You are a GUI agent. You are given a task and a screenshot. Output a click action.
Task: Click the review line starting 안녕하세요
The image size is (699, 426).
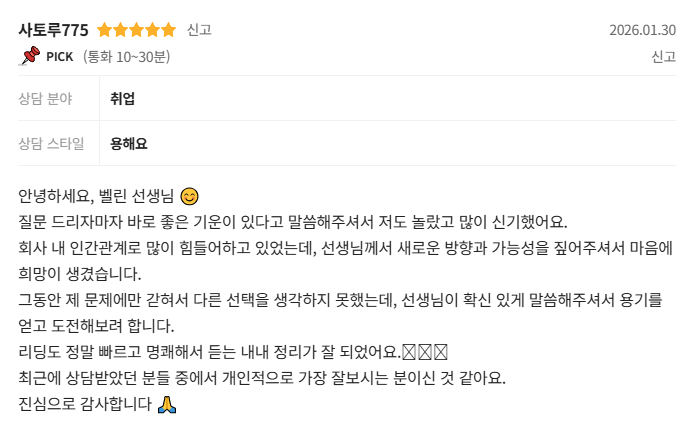pyautogui.click(x=108, y=196)
